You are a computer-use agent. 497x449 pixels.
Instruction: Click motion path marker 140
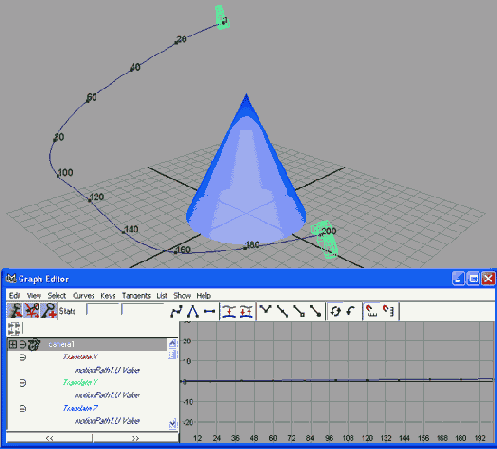tap(130, 229)
